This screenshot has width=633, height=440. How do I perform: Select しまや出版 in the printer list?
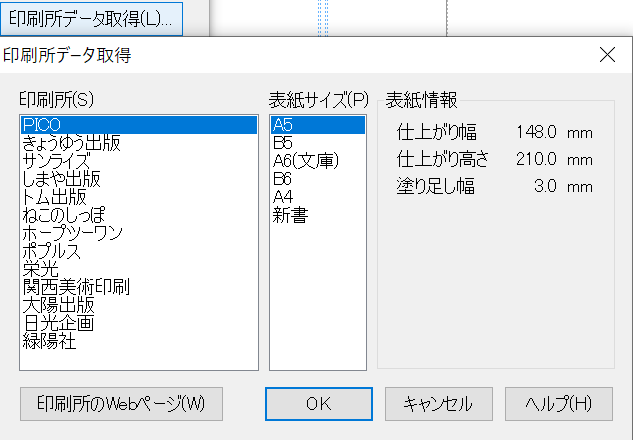139,179
